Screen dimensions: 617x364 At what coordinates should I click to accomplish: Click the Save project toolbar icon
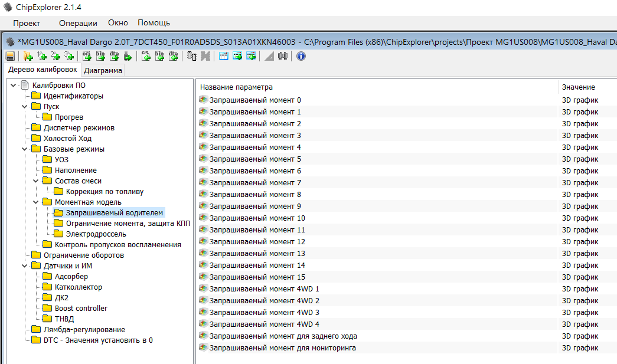10,56
